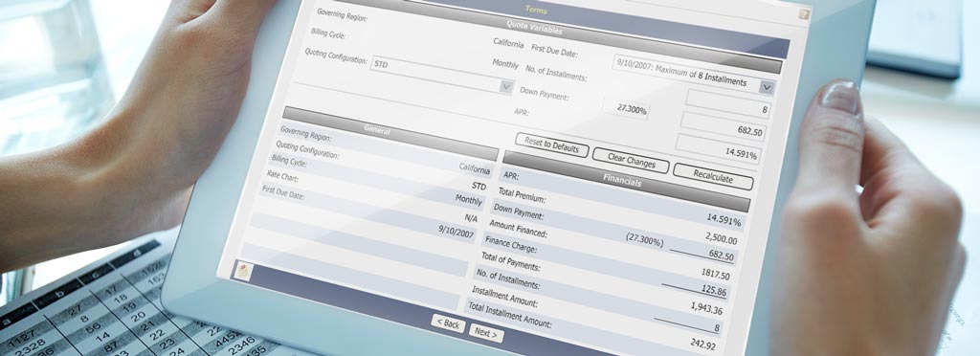This screenshot has width=980, height=356.
Task: Open the First Due Date installments dropdown
Action: tap(768, 87)
